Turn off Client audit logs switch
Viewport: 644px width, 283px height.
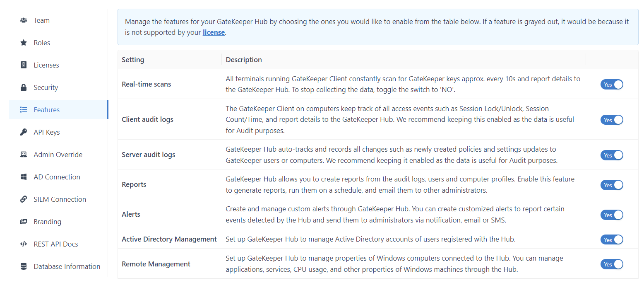pos(611,120)
